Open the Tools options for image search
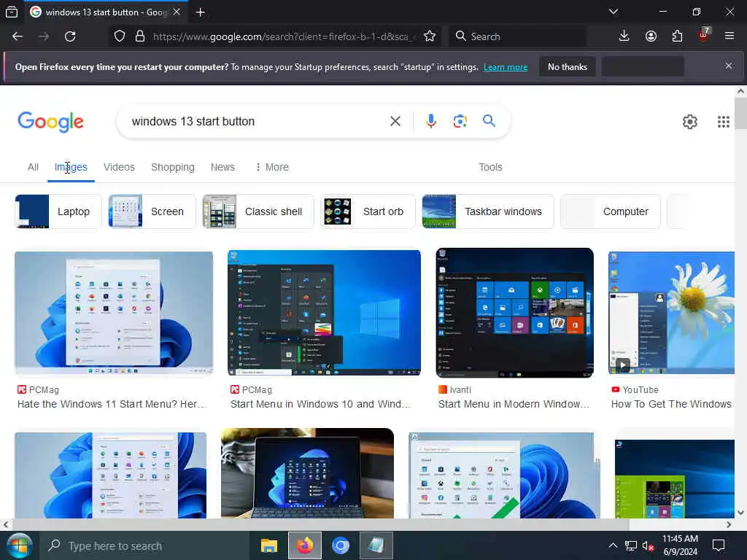Viewport: 747px width, 560px height. (x=490, y=167)
